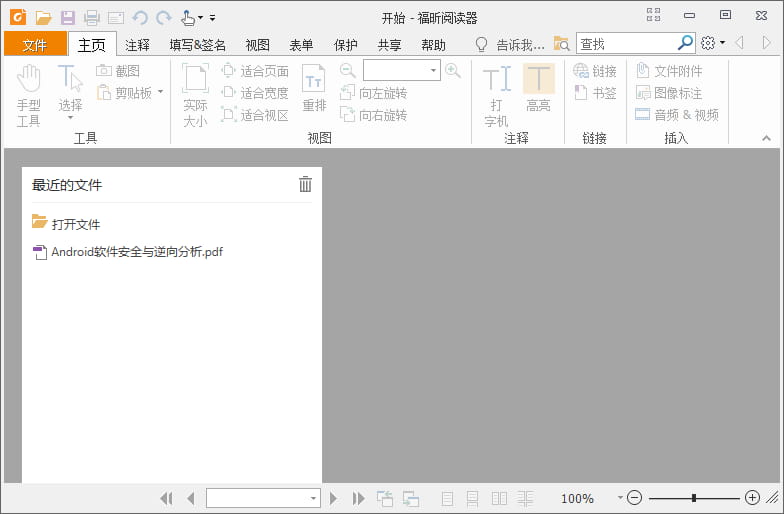
Task: Switch to the 注释 (Comment) tab
Action: 137,44
